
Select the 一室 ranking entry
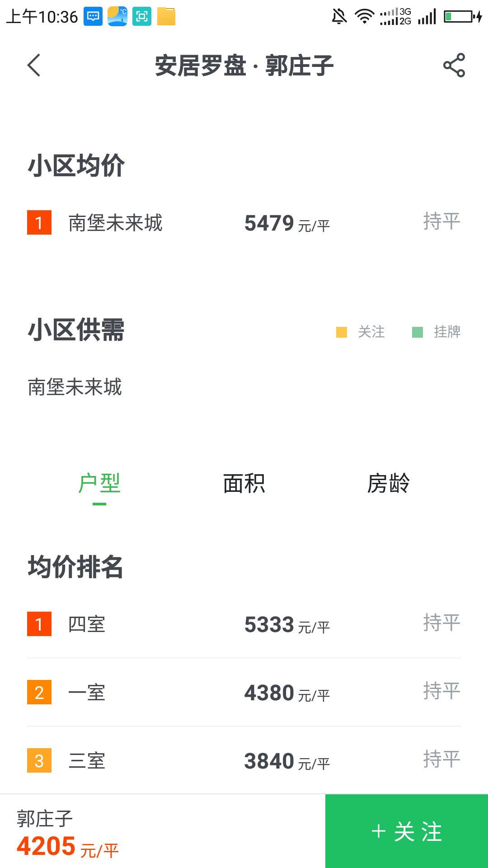(x=244, y=693)
